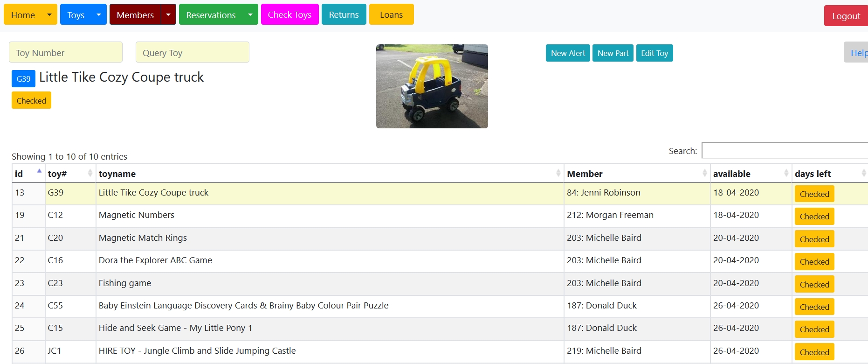Sort by available column arrows

786,173
